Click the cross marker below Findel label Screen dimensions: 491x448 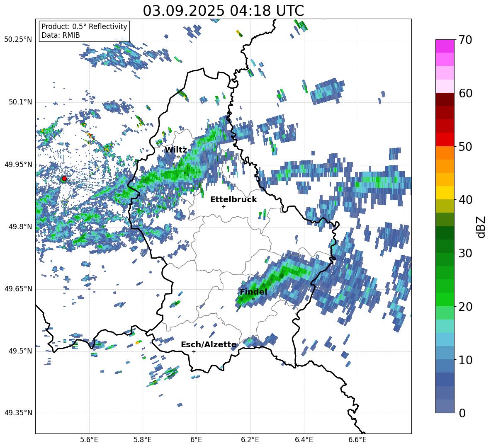[x=253, y=299]
